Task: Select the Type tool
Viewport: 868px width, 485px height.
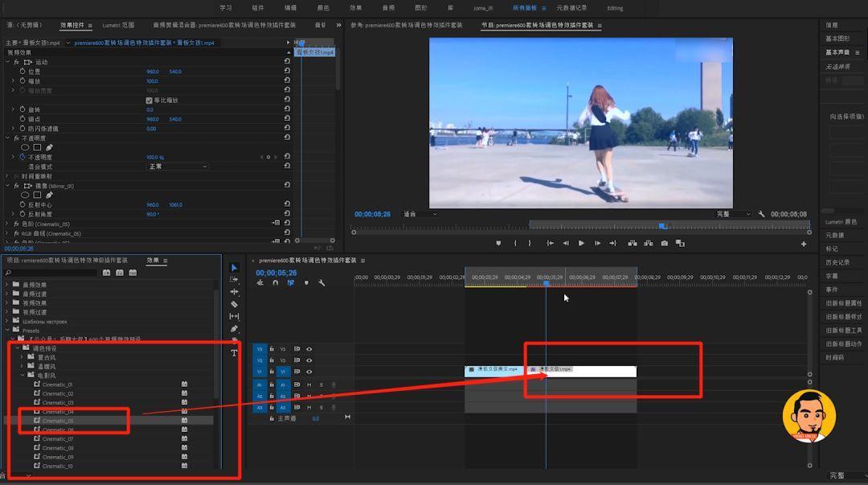Action: [x=234, y=353]
